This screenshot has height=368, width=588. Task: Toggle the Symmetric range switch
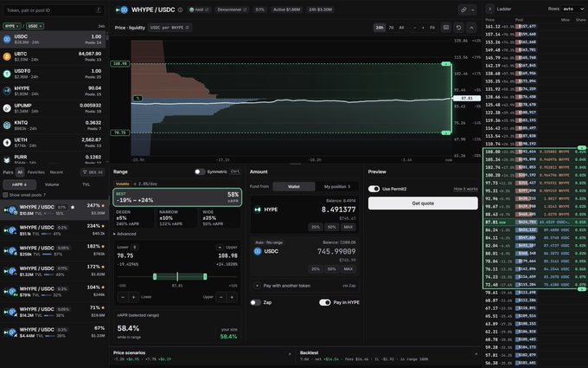pyautogui.click(x=200, y=171)
